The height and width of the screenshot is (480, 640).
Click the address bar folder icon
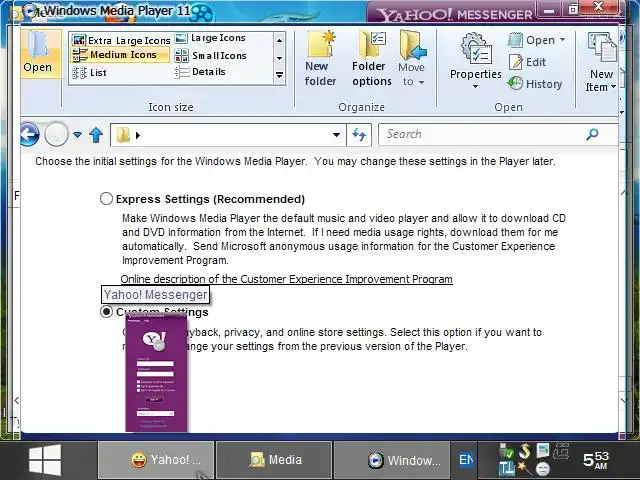123,135
